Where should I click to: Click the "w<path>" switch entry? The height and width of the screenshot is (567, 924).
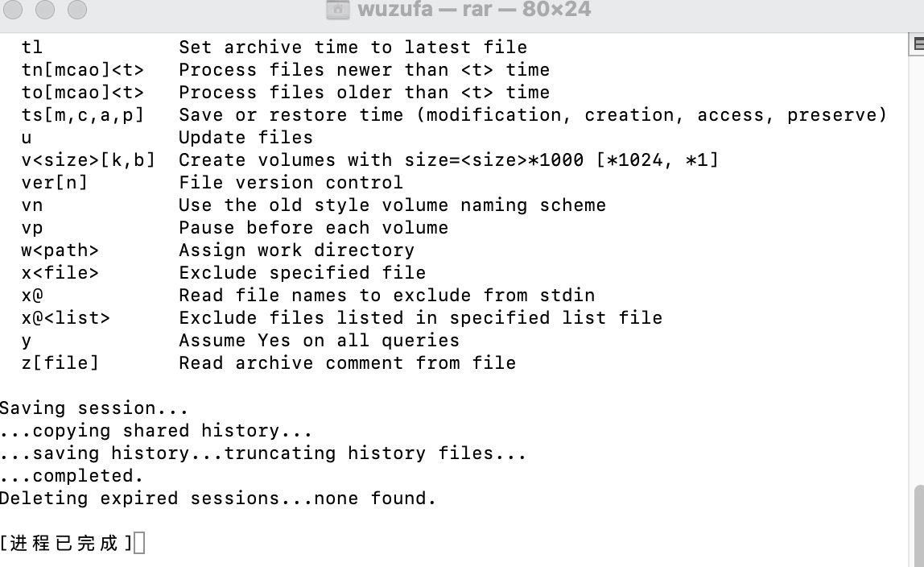(x=60, y=250)
